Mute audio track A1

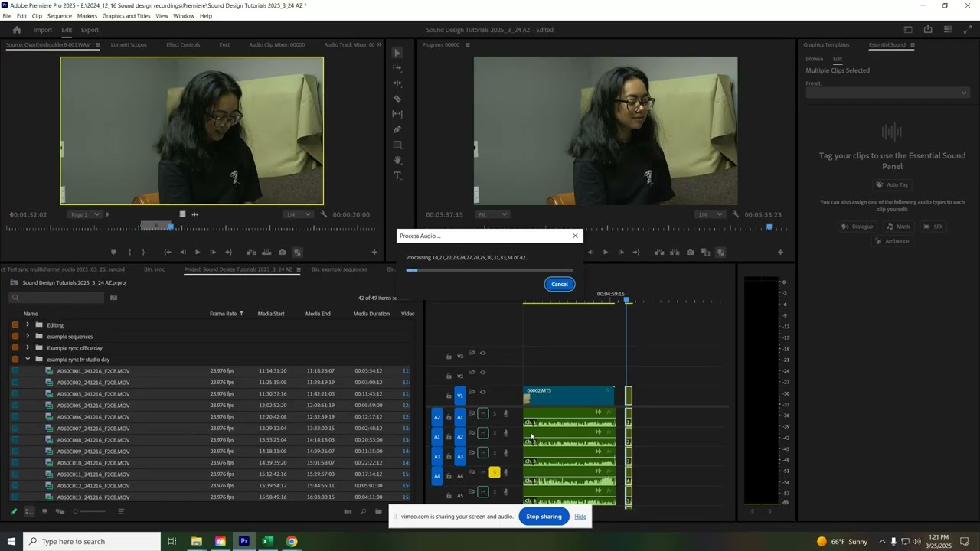click(x=483, y=414)
